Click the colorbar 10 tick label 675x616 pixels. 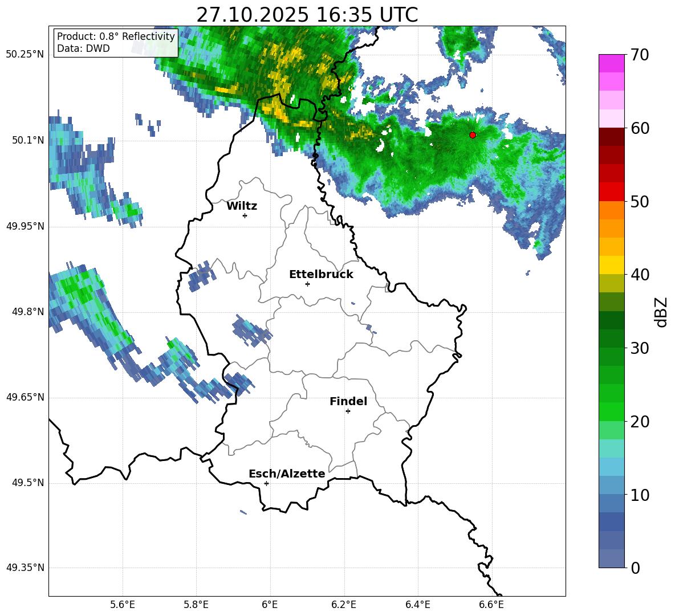click(x=640, y=495)
